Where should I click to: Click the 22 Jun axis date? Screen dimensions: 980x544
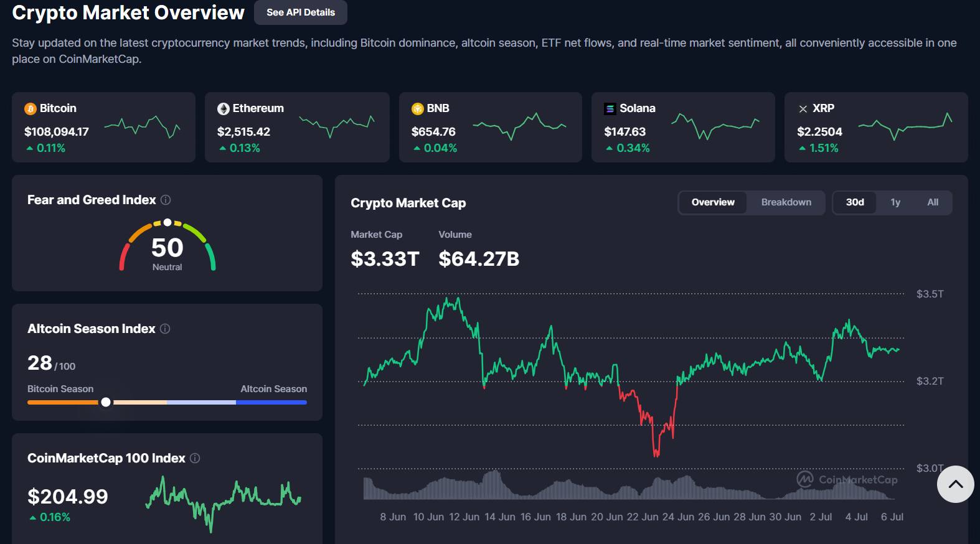point(642,517)
